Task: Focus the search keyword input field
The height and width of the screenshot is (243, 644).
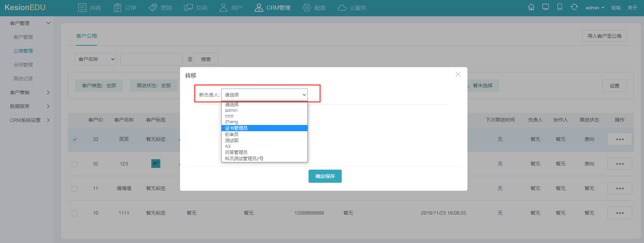Action: 152,59
